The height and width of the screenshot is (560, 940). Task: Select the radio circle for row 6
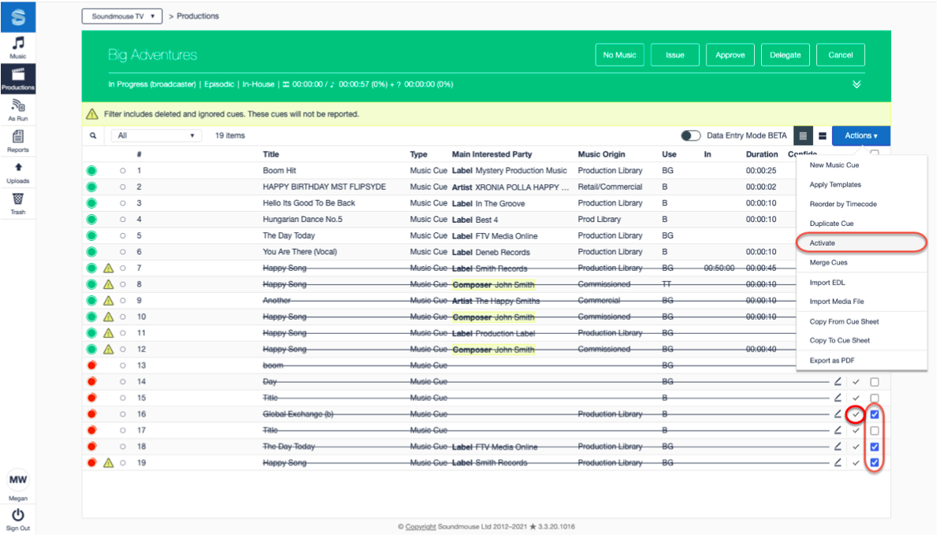123,252
